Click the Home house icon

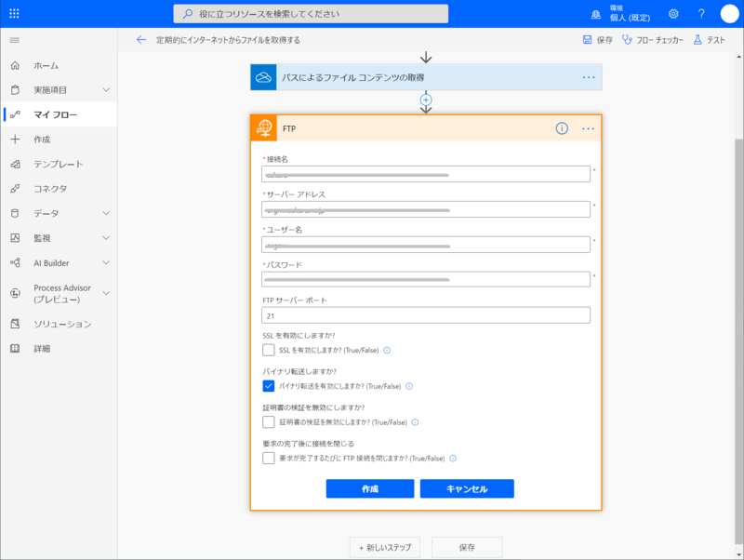(x=15, y=65)
